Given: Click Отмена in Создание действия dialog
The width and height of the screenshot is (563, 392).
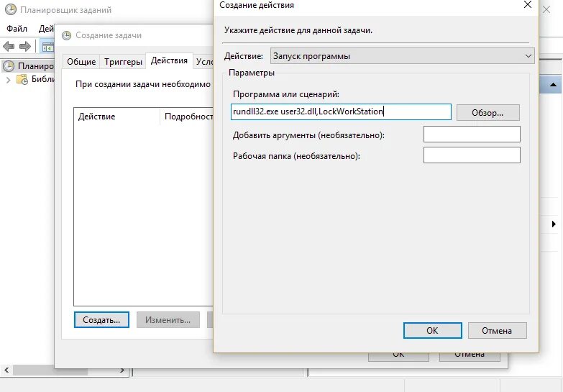Looking at the screenshot, I should 498,331.
